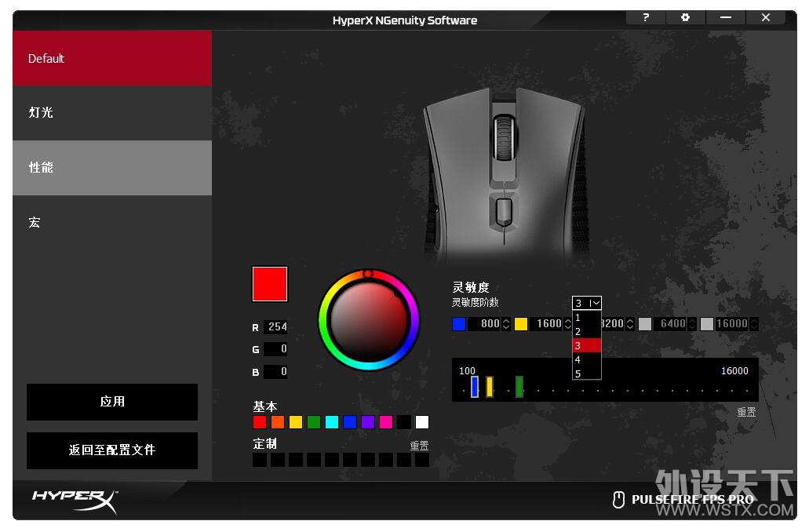Click the R value input field showing 254

(275, 326)
